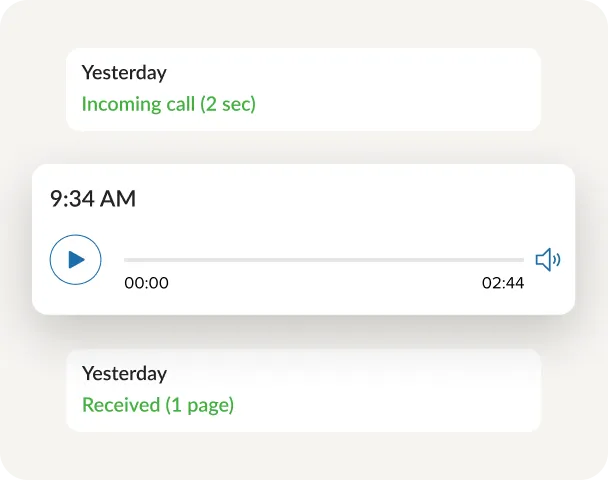Seek to the start of the audio track
Screen dimensions: 608x480
pyautogui.click(x=126, y=260)
